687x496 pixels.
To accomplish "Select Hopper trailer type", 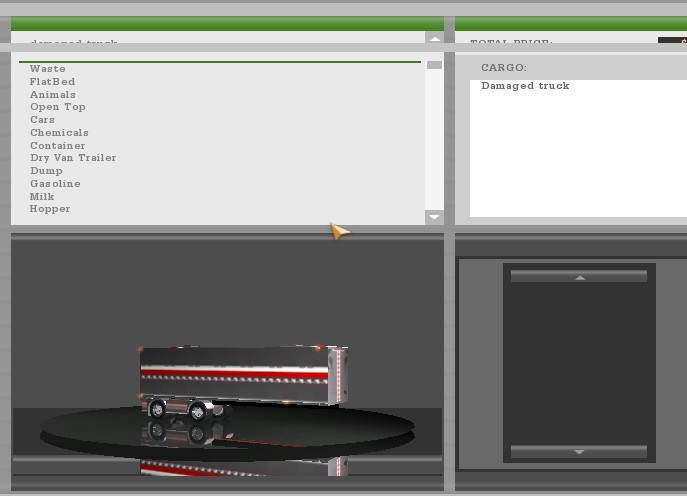I will coord(50,209).
